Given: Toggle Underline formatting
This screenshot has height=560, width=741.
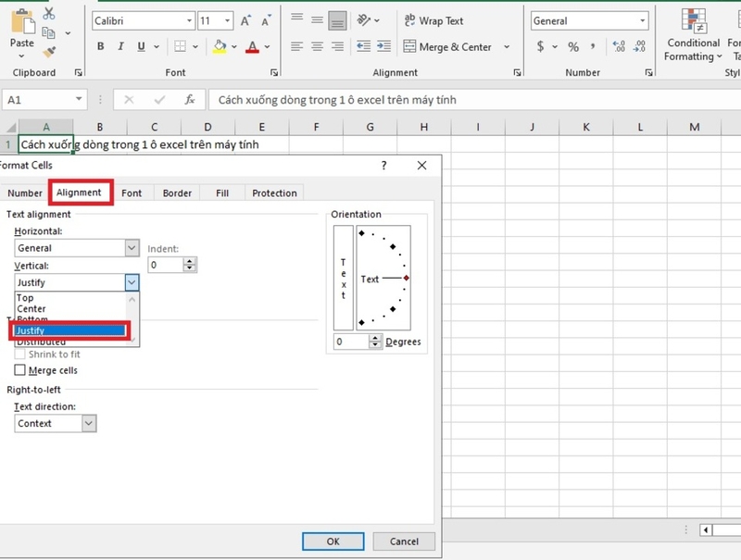Looking at the screenshot, I should tap(141, 46).
